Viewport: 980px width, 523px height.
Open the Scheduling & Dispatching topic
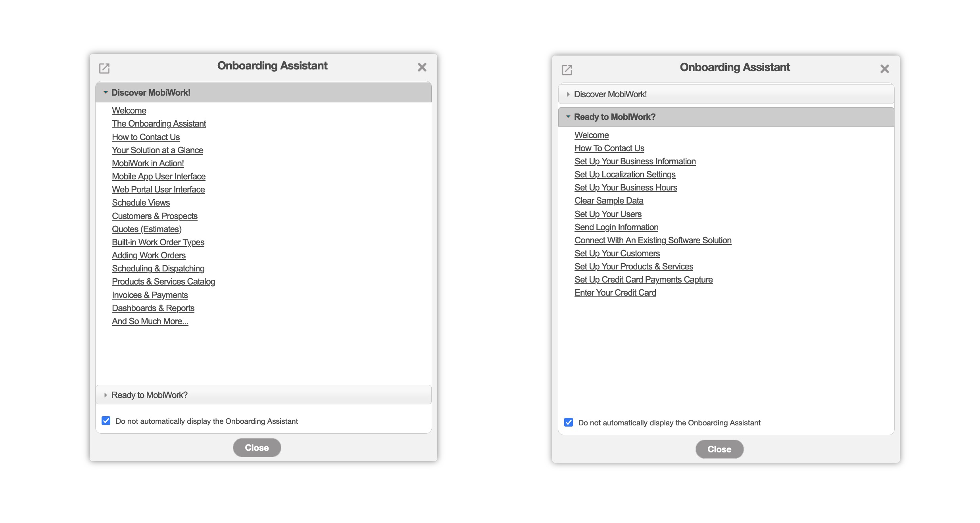[x=159, y=268]
